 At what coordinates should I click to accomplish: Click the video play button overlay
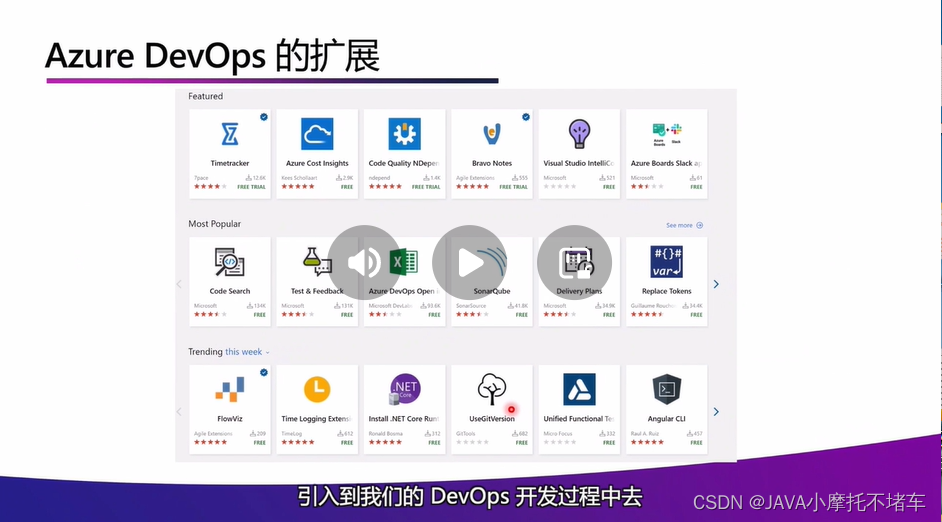pos(469,263)
